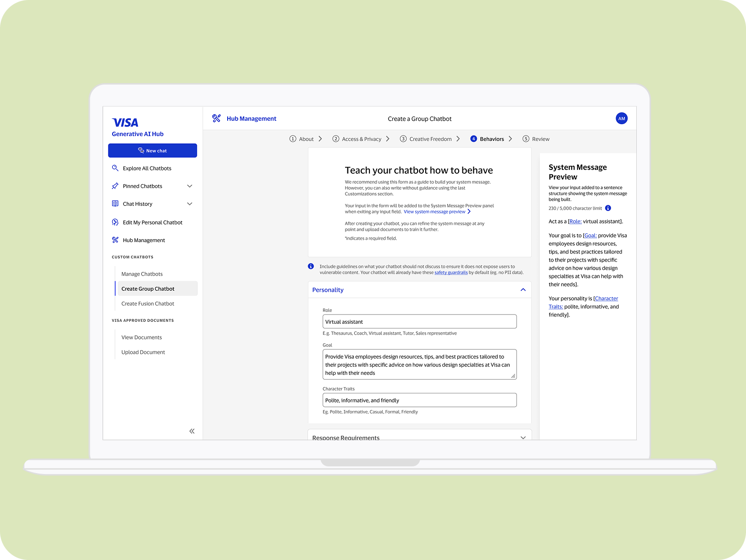Start a New chat
This screenshot has width=746, height=560.
point(153,150)
